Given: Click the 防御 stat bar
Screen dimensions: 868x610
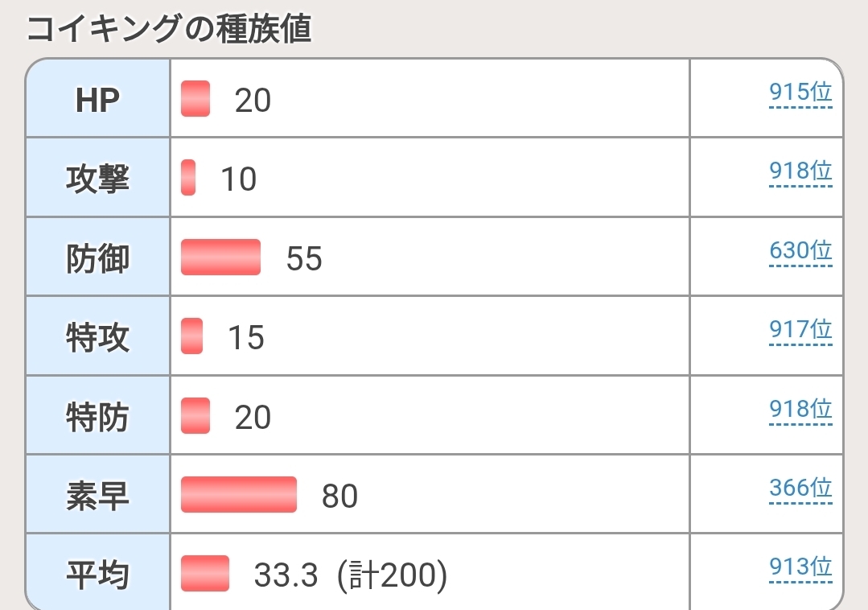Looking at the screenshot, I should point(220,257).
